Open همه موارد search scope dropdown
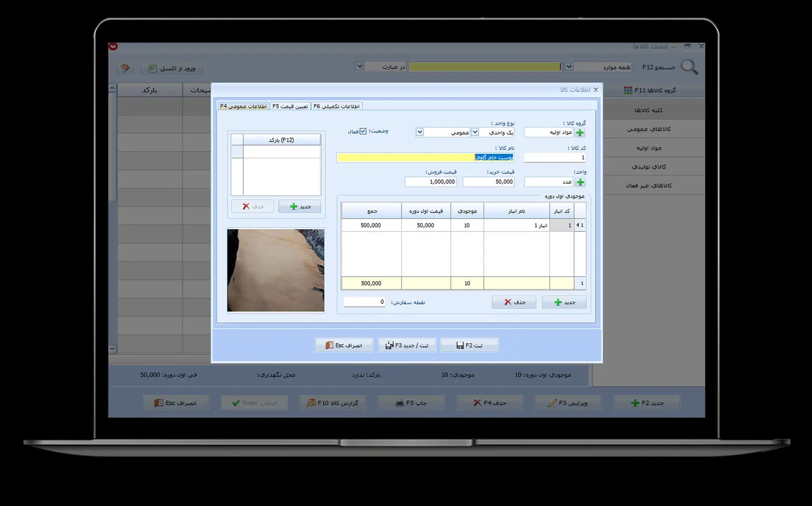The height and width of the screenshot is (506, 812). 569,67
